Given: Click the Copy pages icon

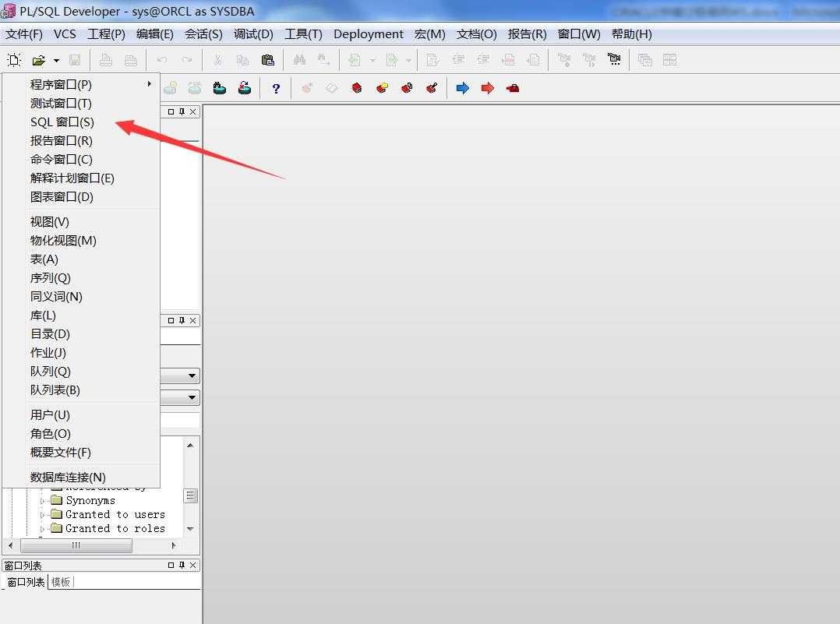Looking at the screenshot, I should [242, 60].
